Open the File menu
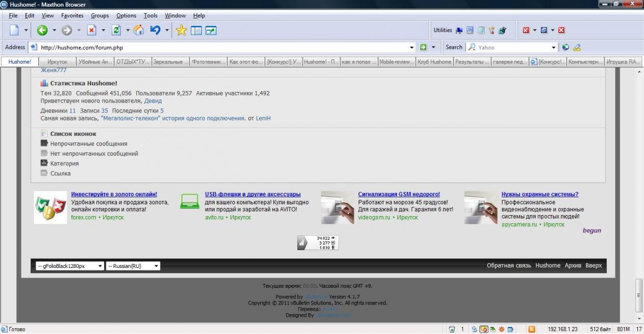The image size is (644, 334). (x=13, y=16)
